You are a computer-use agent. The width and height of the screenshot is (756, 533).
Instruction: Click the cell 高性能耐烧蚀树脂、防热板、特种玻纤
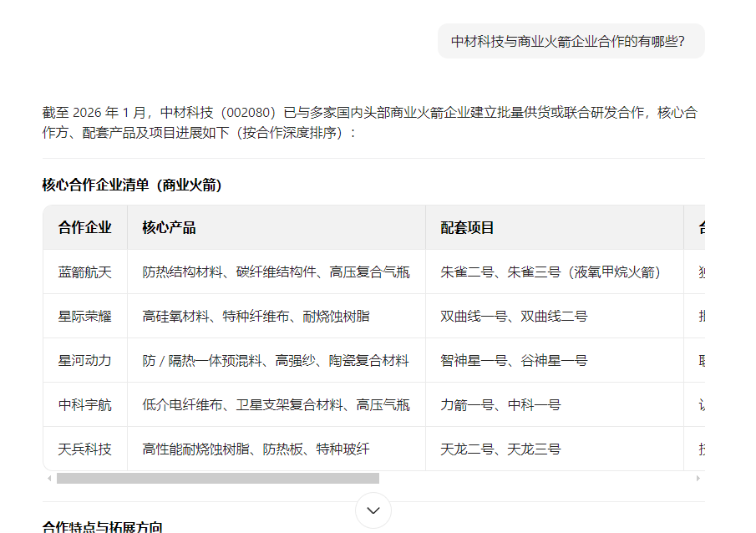click(x=277, y=449)
